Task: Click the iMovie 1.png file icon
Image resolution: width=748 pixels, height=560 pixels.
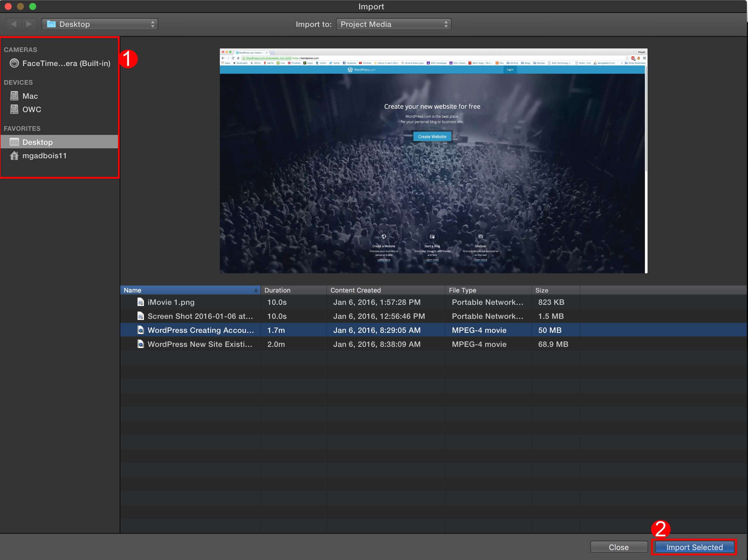Action: pyautogui.click(x=141, y=302)
